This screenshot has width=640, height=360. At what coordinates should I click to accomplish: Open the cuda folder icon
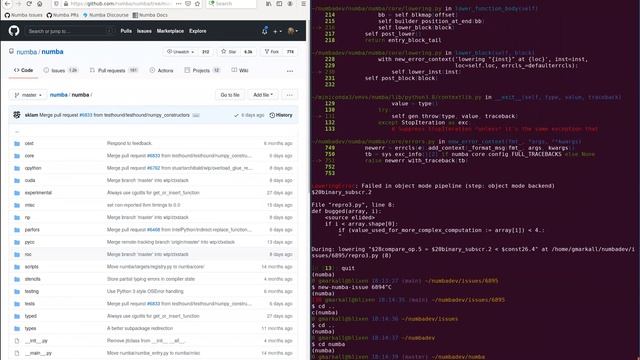(17, 180)
